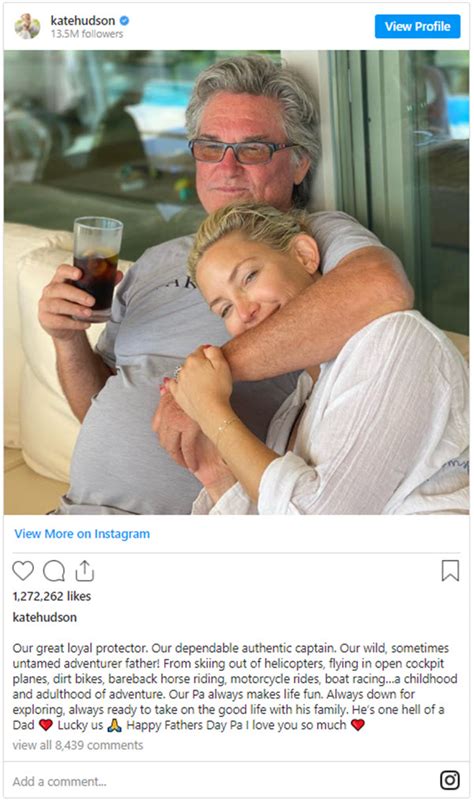Like the post with the heart icon
474x805 pixels.
[23, 571]
